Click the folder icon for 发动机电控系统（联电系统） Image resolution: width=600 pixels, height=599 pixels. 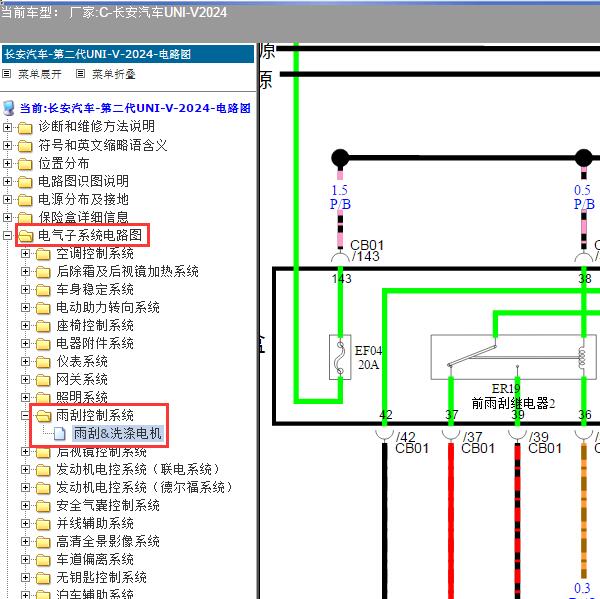43,470
